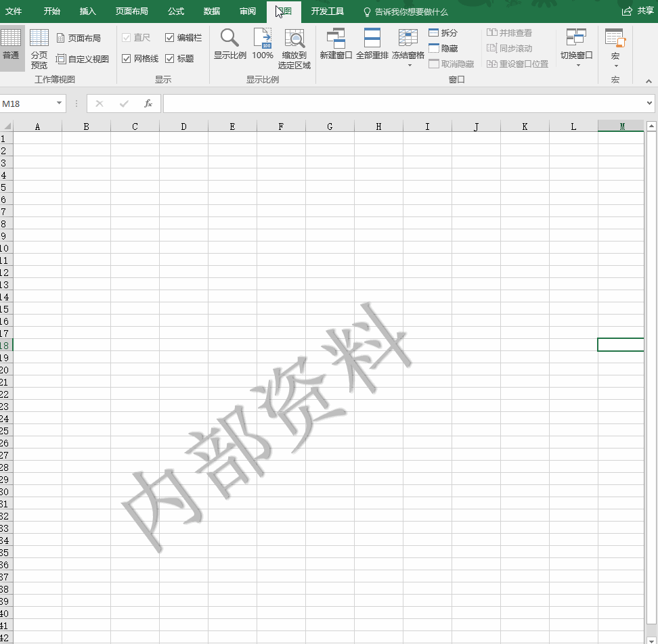Click the 自定义视图 custom views button

[83, 59]
